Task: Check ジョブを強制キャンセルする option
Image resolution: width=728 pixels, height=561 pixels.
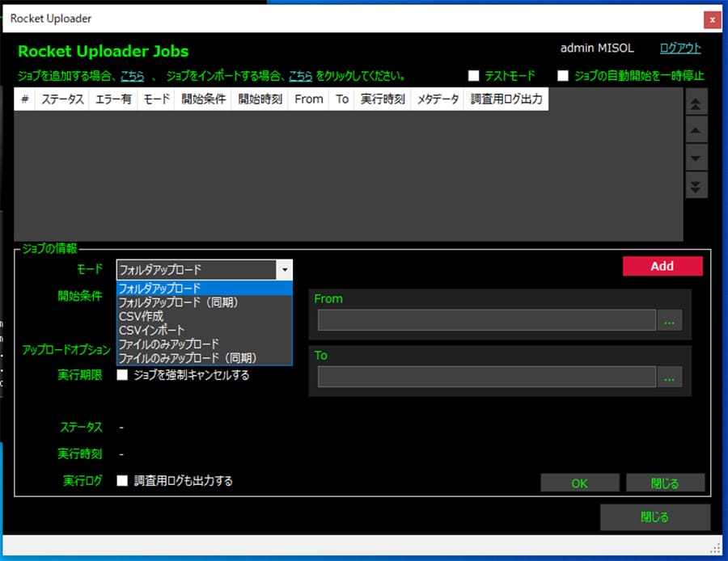Action: [122, 375]
